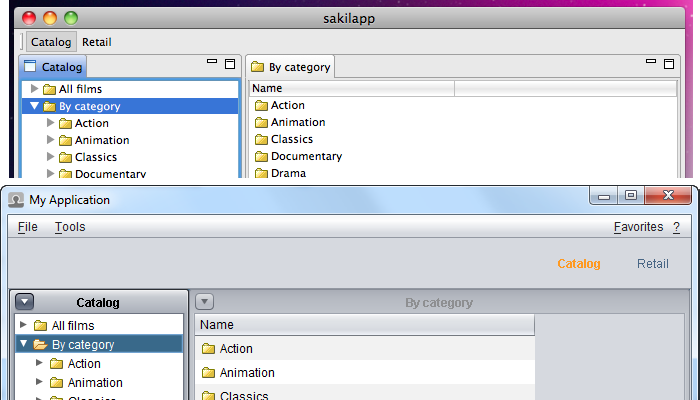
Task: Open By category panel dropdown in My Application
Action: point(204,302)
